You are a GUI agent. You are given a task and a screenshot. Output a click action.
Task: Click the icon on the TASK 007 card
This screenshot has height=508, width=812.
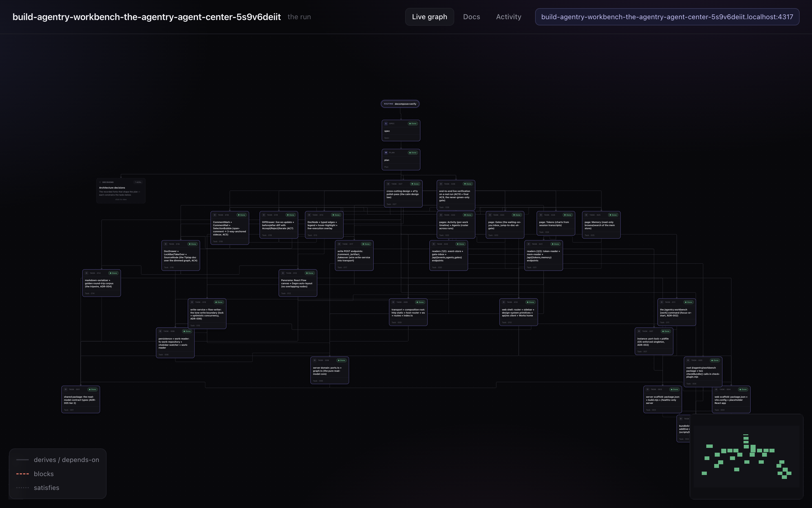click(x=639, y=331)
